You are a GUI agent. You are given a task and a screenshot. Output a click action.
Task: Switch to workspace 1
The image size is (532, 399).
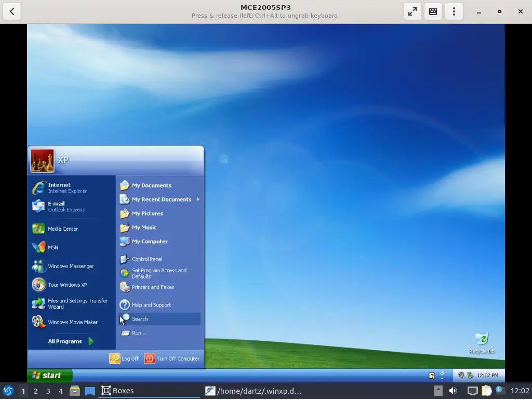[23, 391]
